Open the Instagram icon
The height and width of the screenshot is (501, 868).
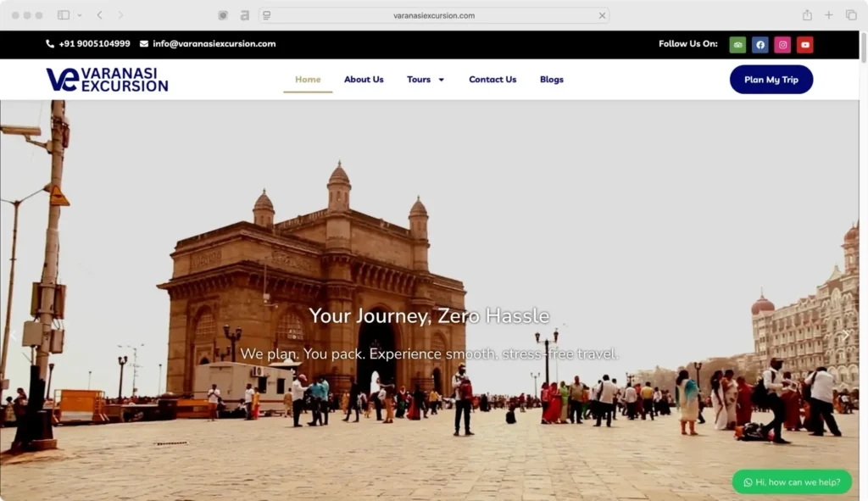(782, 44)
